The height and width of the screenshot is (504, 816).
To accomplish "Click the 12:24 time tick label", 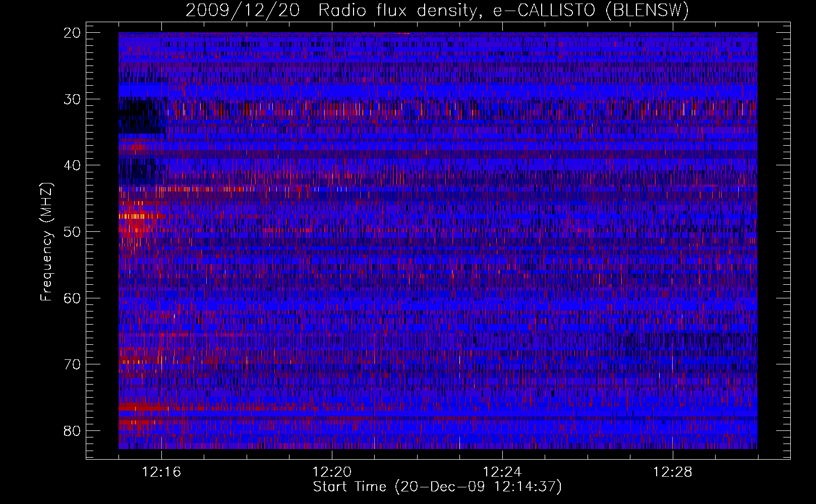I will [502, 472].
